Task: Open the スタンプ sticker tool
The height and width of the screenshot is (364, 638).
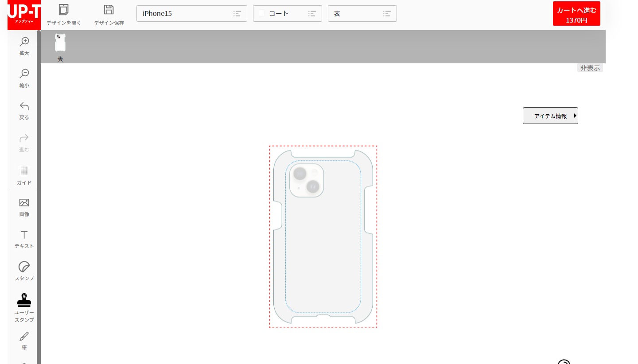Action: point(24,267)
